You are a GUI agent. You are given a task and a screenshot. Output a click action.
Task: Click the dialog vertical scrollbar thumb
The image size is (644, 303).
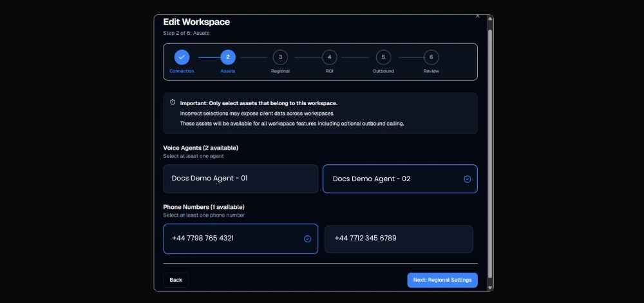point(489,154)
